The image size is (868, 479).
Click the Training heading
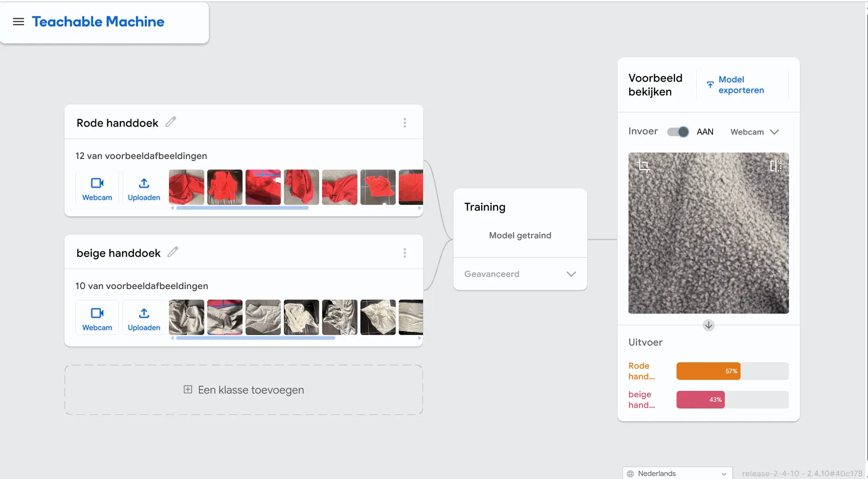tap(485, 207)
